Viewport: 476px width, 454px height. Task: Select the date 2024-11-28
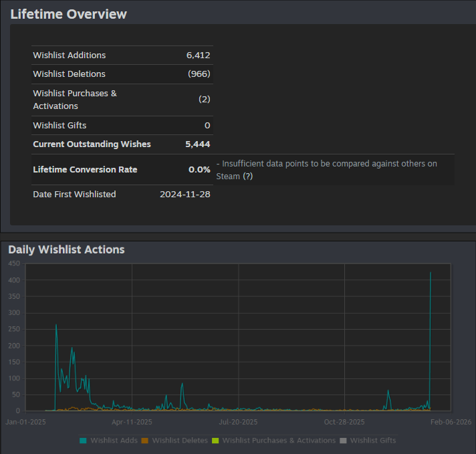(185, 195)
